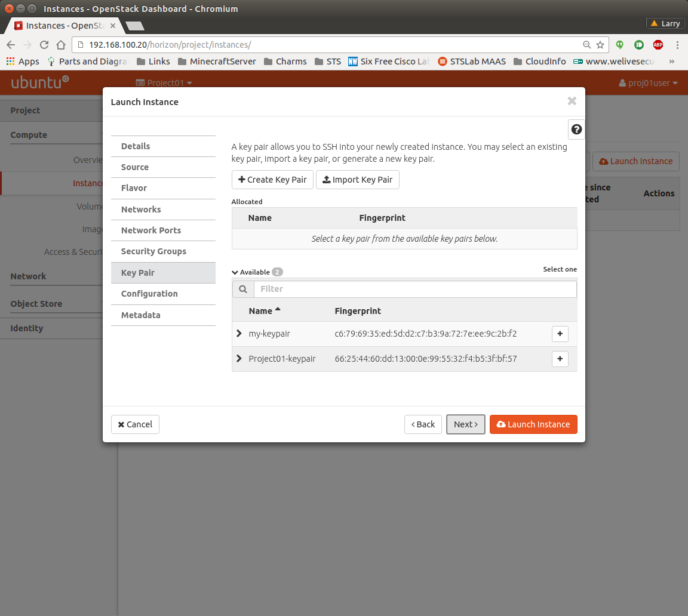Click the Import Key Pair button
688x616 pixels.
pyautogui.click(x=357, y=180)
